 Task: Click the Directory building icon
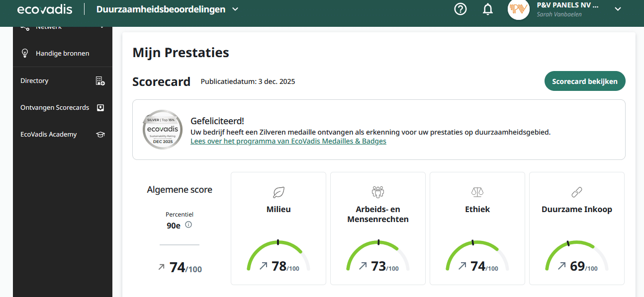point(100,81)
